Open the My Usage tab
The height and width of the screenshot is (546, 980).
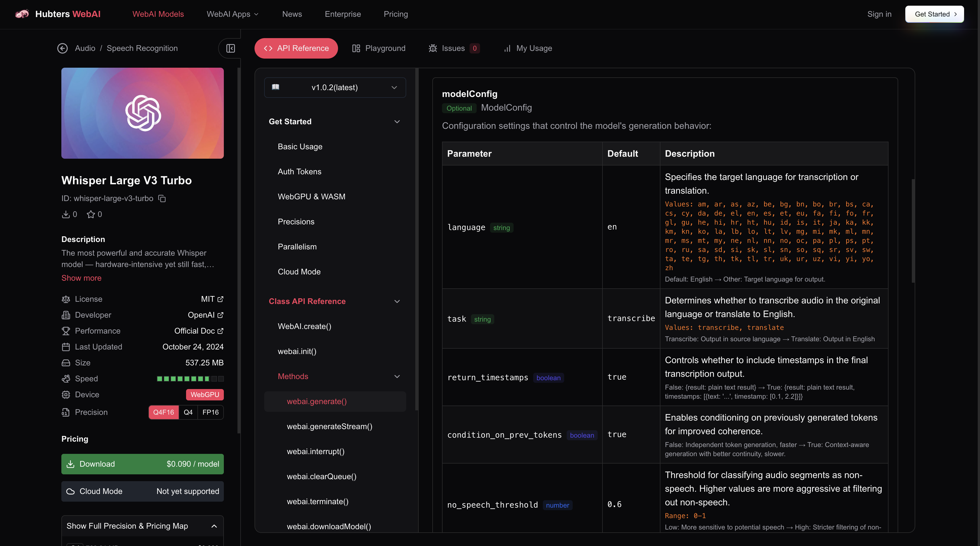[x=528, y=48]
